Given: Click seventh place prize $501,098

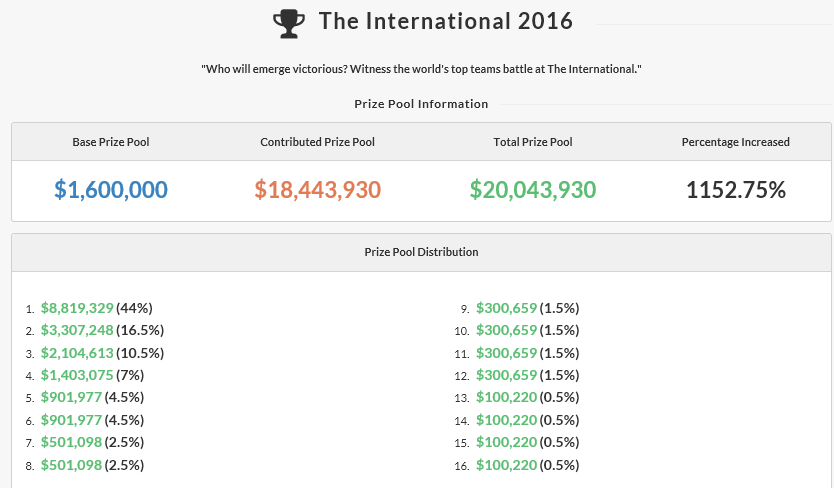Looking at the screenshot, I should [71, 443].
